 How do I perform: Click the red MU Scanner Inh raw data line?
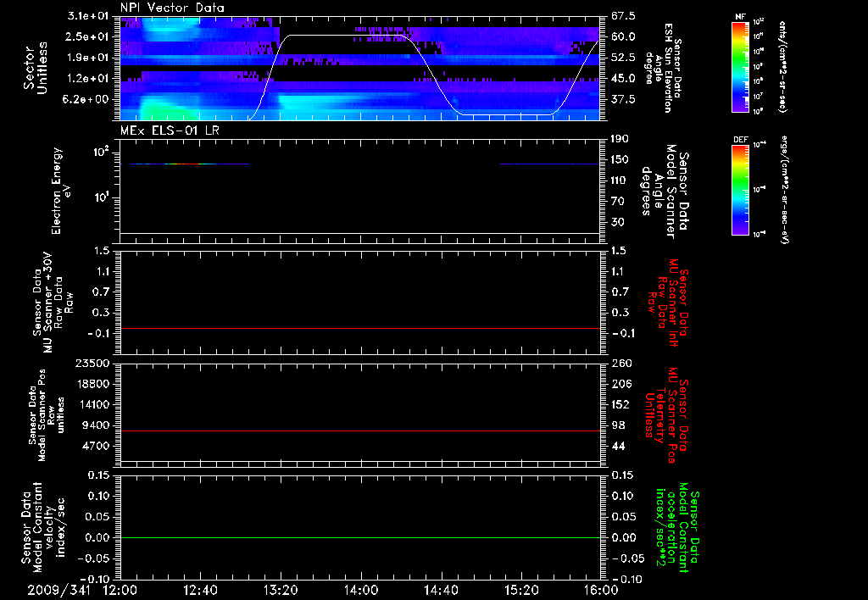pos(359,328)
